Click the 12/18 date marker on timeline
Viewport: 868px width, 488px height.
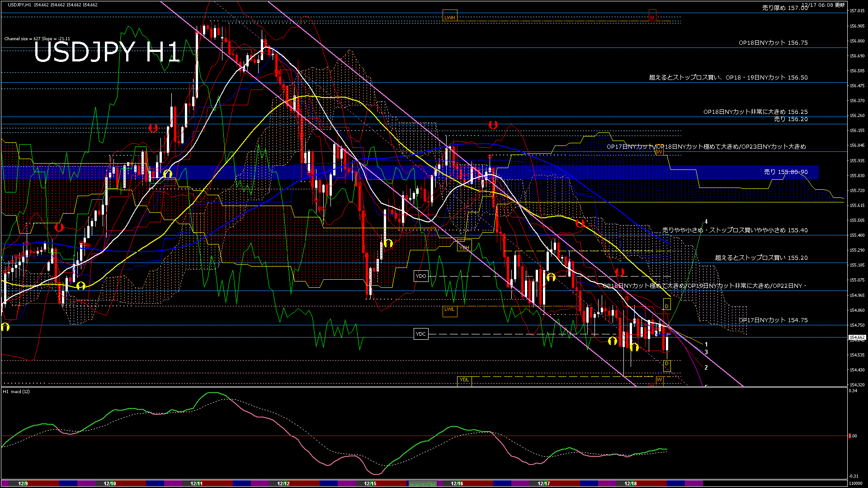[630, 483]
